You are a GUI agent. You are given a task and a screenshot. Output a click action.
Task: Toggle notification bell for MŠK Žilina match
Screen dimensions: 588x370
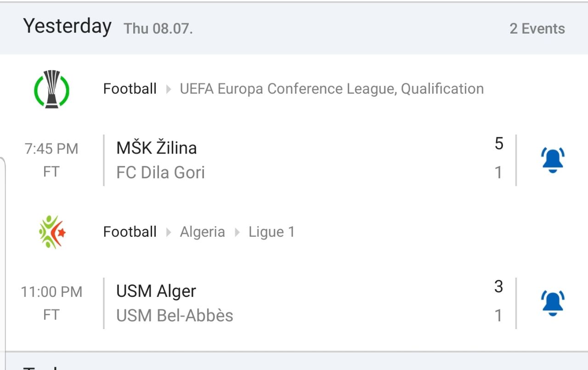pyautogui.click(x=553, y=160)
